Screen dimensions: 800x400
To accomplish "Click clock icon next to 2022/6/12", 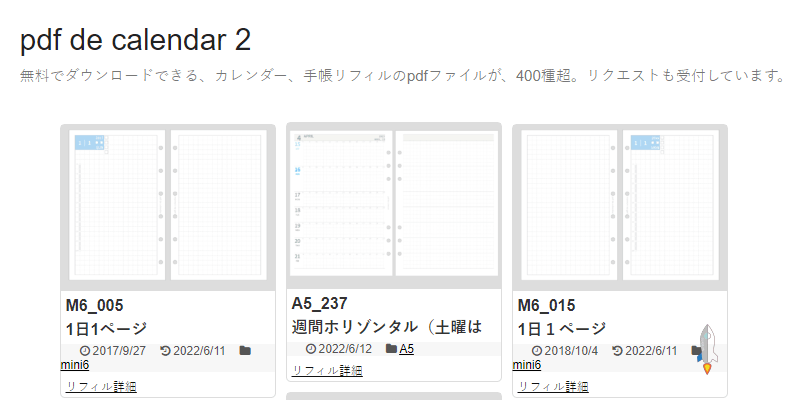I will [x=311, y=349].
